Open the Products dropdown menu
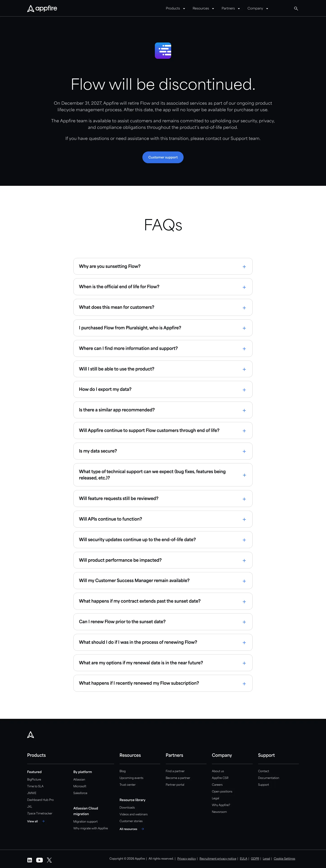Screen dimensions: 326x868 point(175,8)
